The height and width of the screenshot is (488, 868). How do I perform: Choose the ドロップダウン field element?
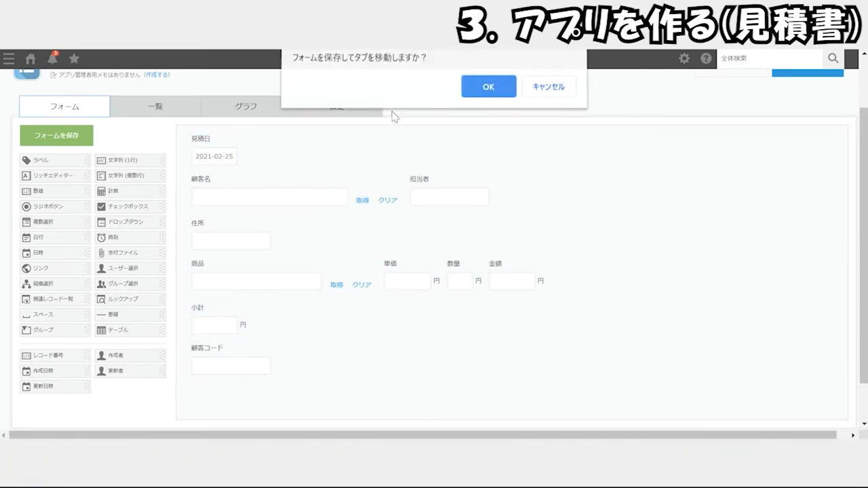[x=130, y=222]
